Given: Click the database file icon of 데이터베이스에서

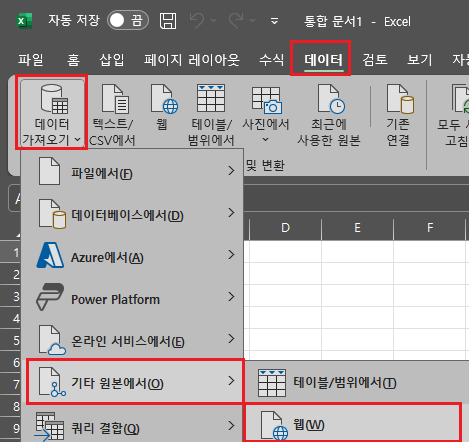Looking at the screenshot, I should [x=52, y=214].
